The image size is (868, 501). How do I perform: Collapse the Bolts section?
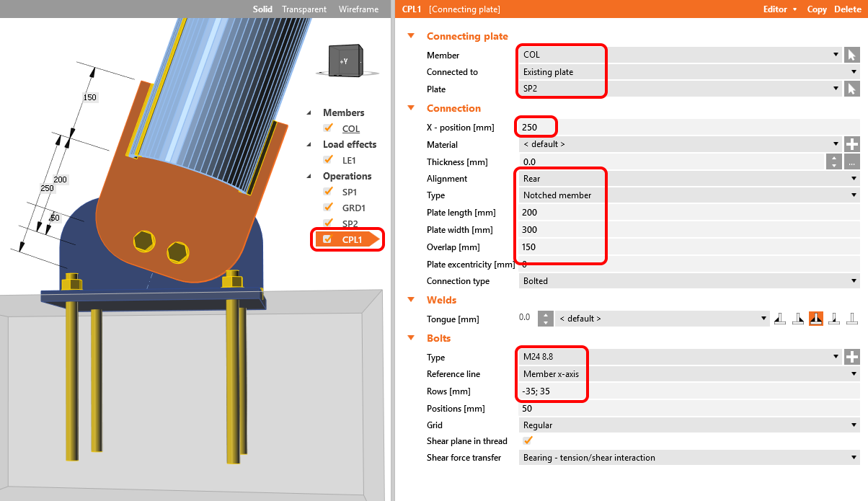(x=411, y=338)
